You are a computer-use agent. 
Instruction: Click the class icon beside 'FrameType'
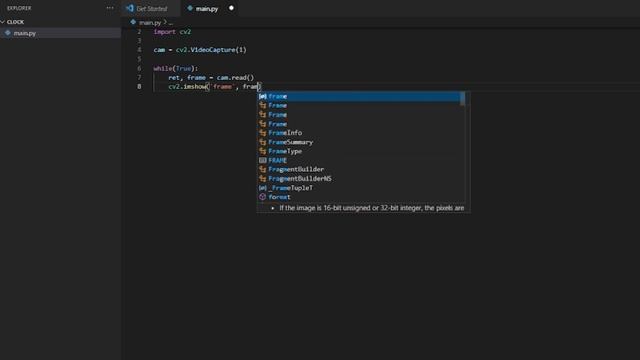point(262,151)
